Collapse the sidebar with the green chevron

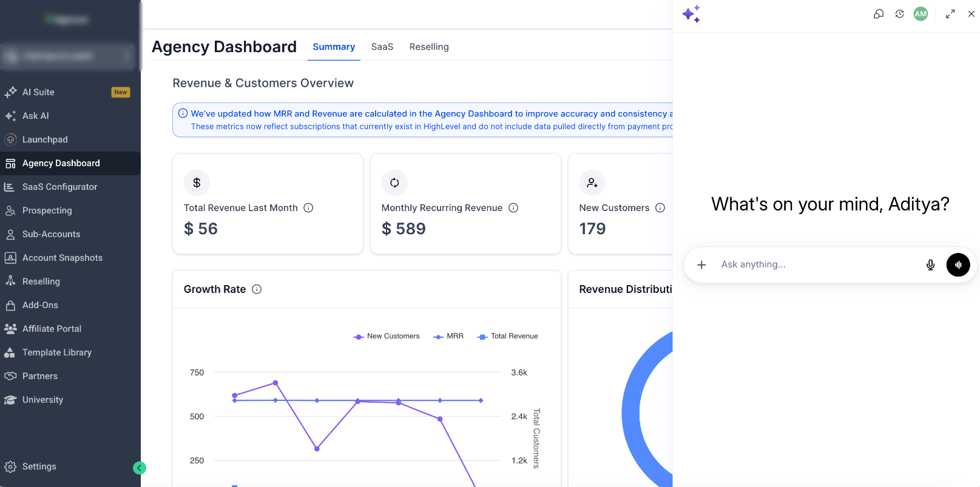(x=140, y=468)
